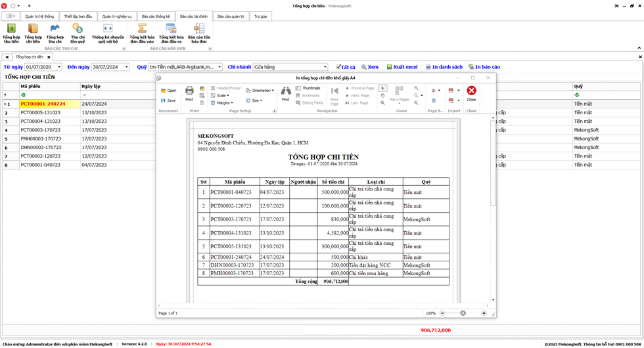Image resolution: width=644 pixels, height=348 pixels.
Task: Click the In báo cáo button
Action: (x=484, y=67)
